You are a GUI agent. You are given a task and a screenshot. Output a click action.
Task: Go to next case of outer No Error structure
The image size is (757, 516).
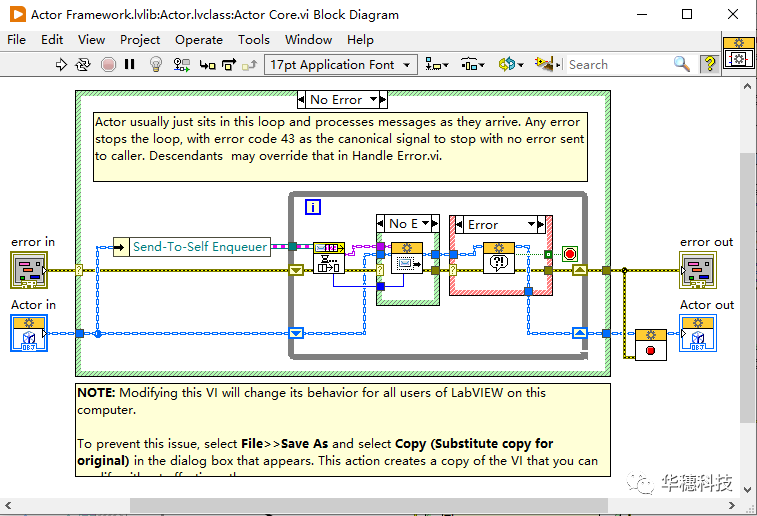[383, 100]
